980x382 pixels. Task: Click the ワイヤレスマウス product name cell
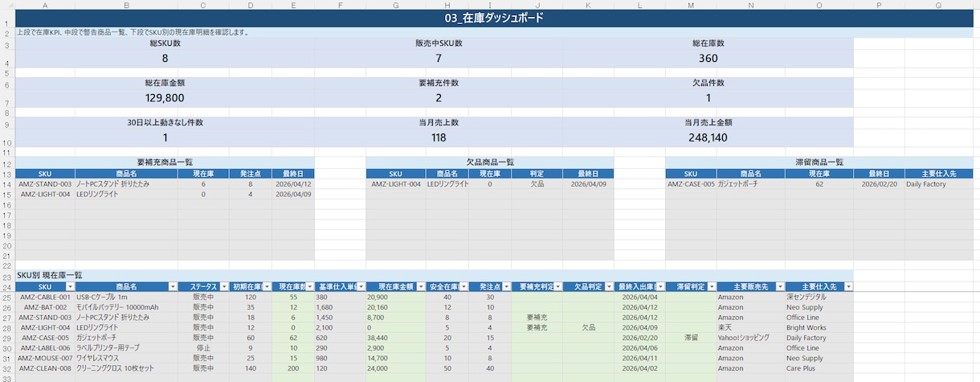[126, 358]
